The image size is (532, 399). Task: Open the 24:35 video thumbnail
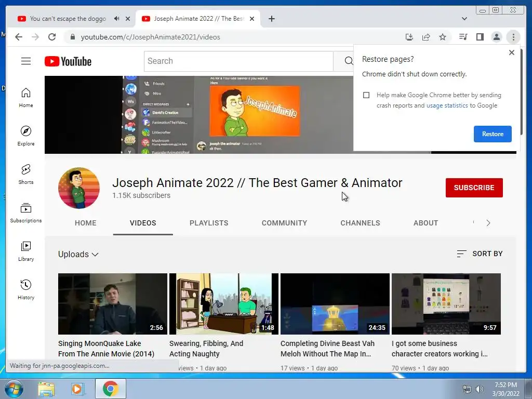[x=335, y=304]
